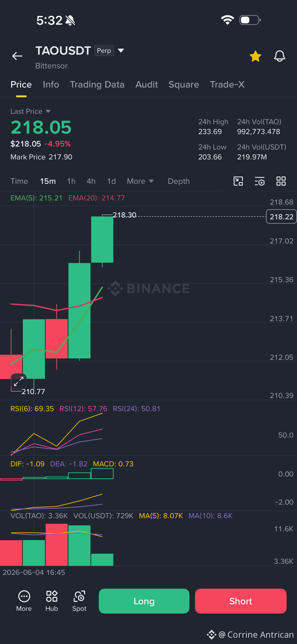Open the Square tab
The image size is (297, 644).
point(184,85)
